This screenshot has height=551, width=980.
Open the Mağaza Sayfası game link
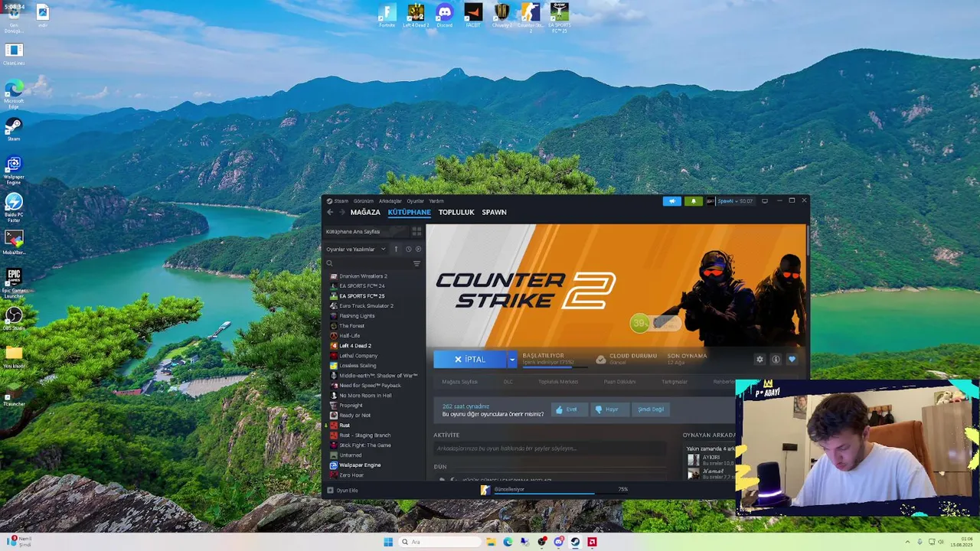(x=459, y=382)
